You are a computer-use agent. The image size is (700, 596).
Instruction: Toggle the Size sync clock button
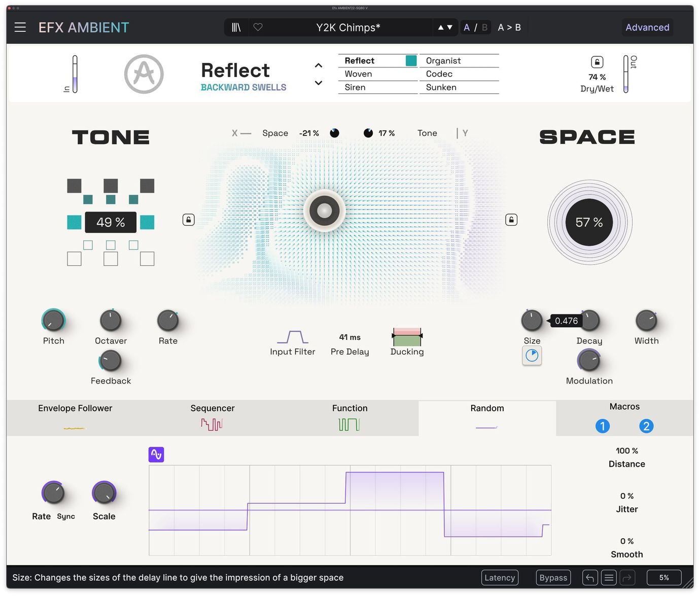532,356
